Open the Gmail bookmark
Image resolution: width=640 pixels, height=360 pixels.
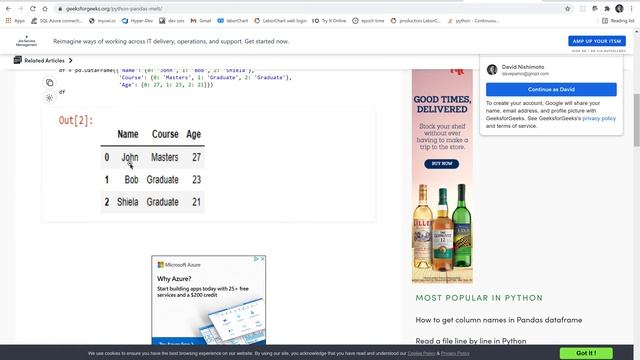[201, 21]
